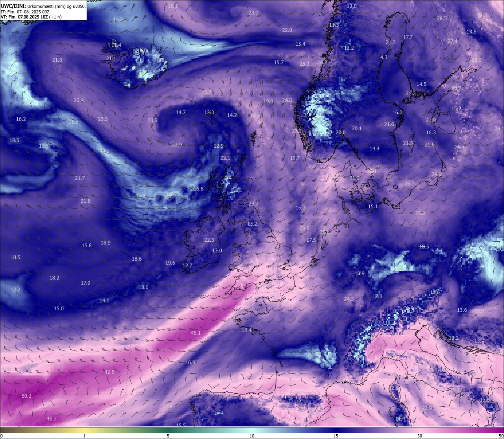Click the 12.0 value at the top edge
Screen dimensions: 504x439
click(x=352, y=6)
